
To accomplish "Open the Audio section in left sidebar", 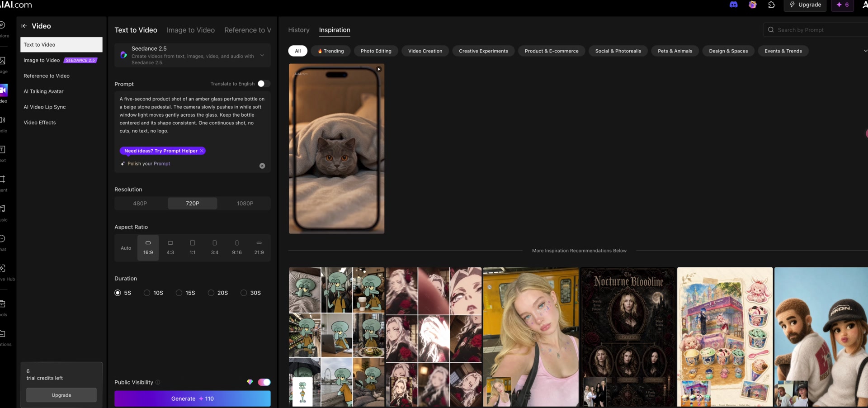I will tap(3, 123).
